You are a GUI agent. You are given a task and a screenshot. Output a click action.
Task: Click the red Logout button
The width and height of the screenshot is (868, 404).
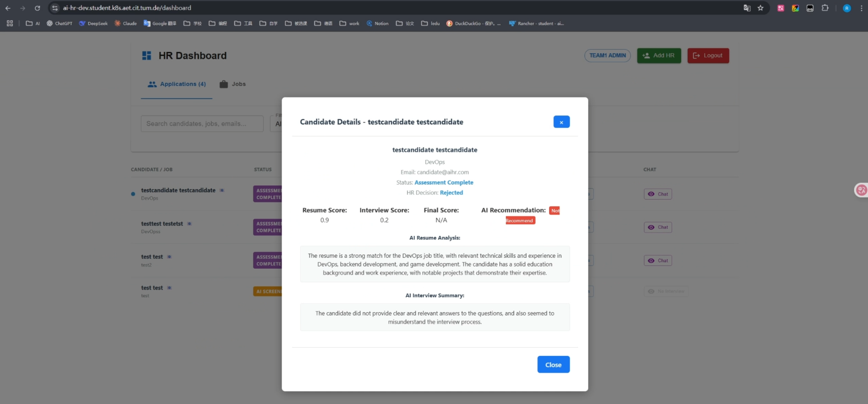(x=708, y=56)
